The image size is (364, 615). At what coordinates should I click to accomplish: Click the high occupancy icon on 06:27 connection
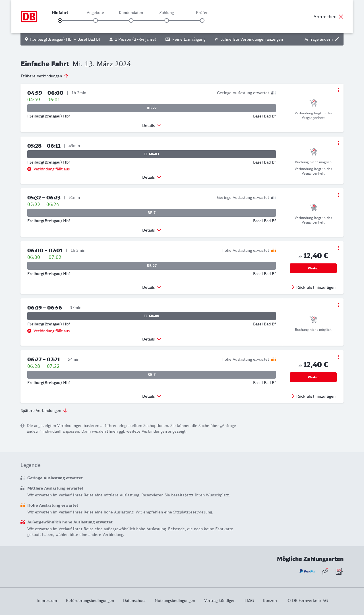(274, 359)
